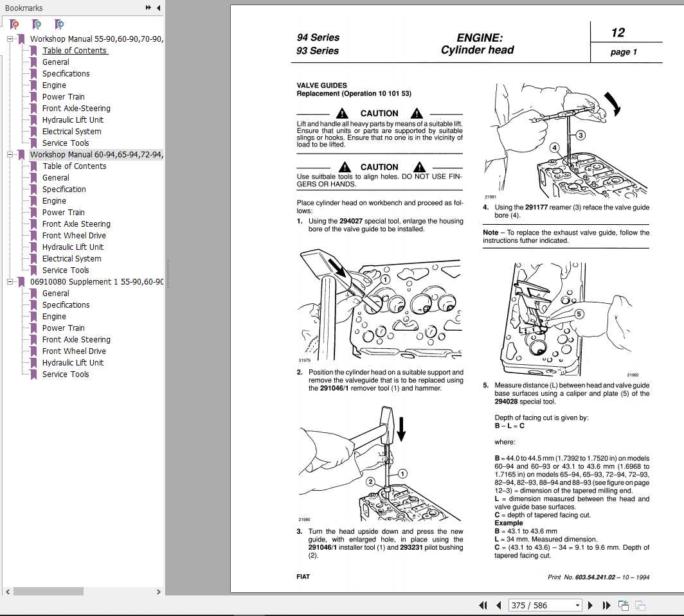Viewport: 684px width, 616px height.
Task: Open Hydraulic Lift Unit under Supplement 1
Action: click(73, 363)
